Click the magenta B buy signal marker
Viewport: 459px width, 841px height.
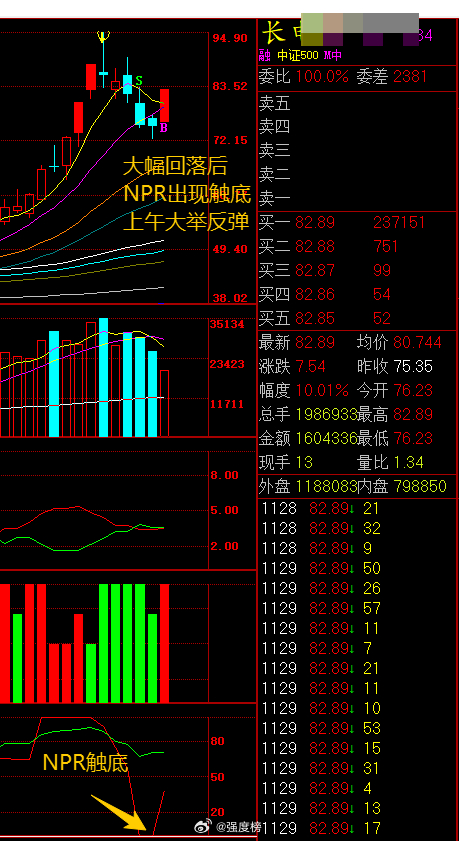click(x=164, y=128)
